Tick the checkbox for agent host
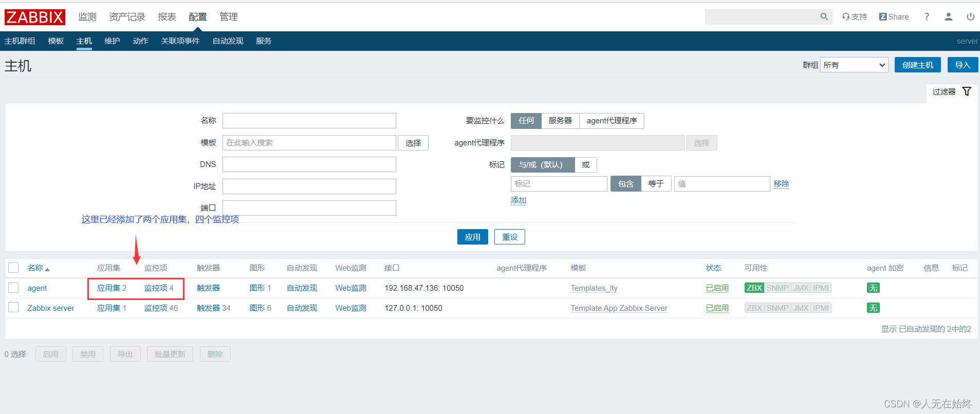 [13, 288]
